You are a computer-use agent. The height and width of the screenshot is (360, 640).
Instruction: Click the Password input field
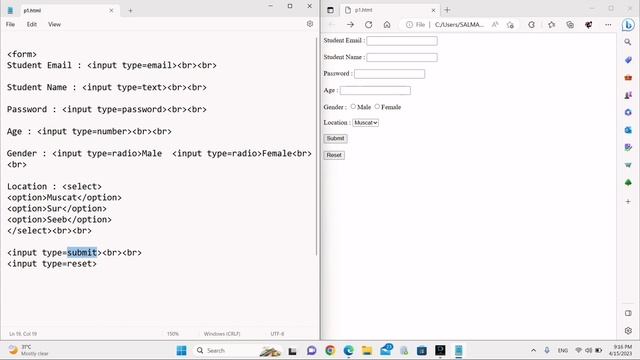[x=389, y=74]
